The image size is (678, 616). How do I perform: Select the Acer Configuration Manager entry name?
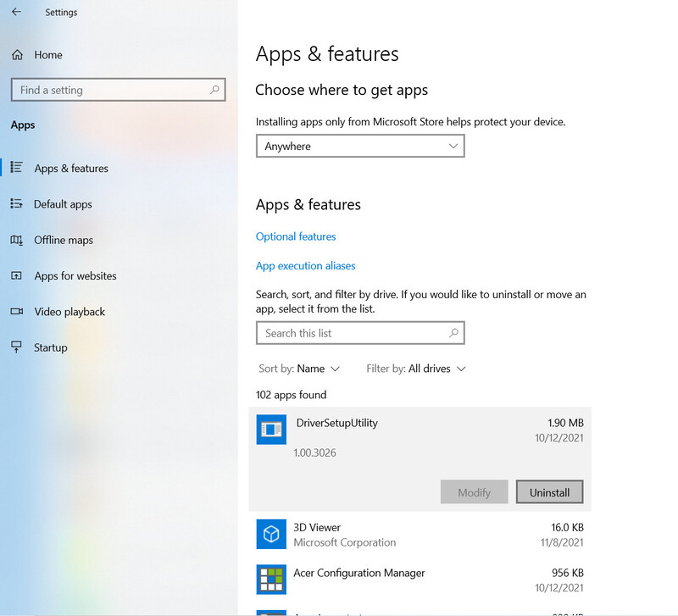(x=359, y=573)
